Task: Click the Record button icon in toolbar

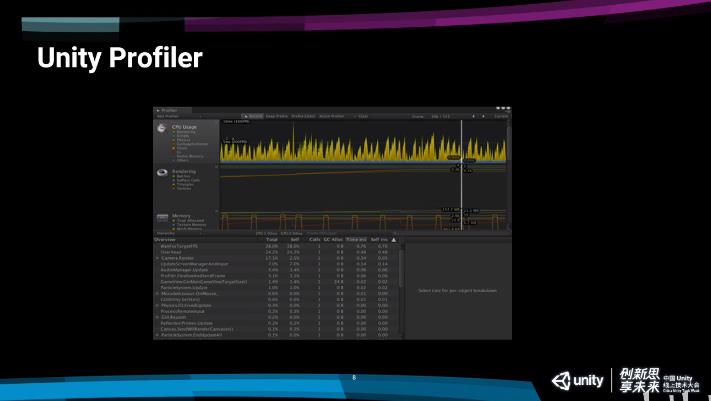Action: tap(243, 116)
